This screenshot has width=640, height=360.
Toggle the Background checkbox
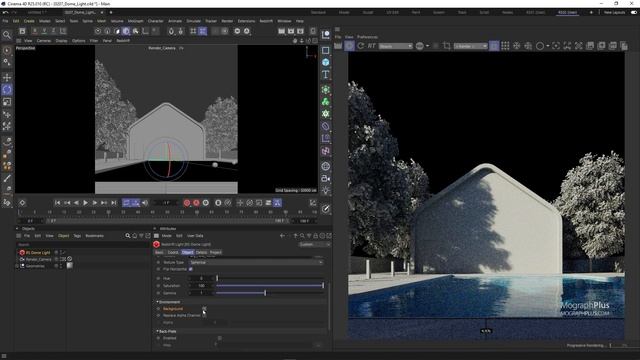pyautogui.click(x=204, y=309)
